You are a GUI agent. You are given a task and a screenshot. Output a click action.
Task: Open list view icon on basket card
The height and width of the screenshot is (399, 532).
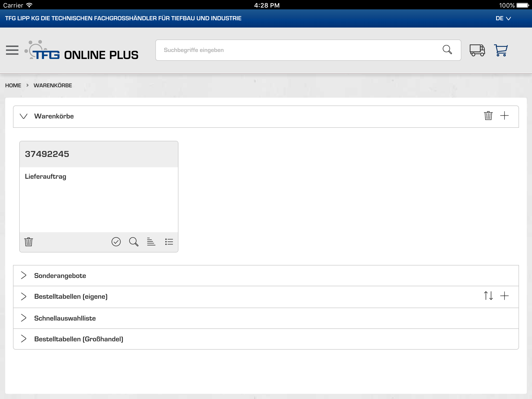(169, 242)
